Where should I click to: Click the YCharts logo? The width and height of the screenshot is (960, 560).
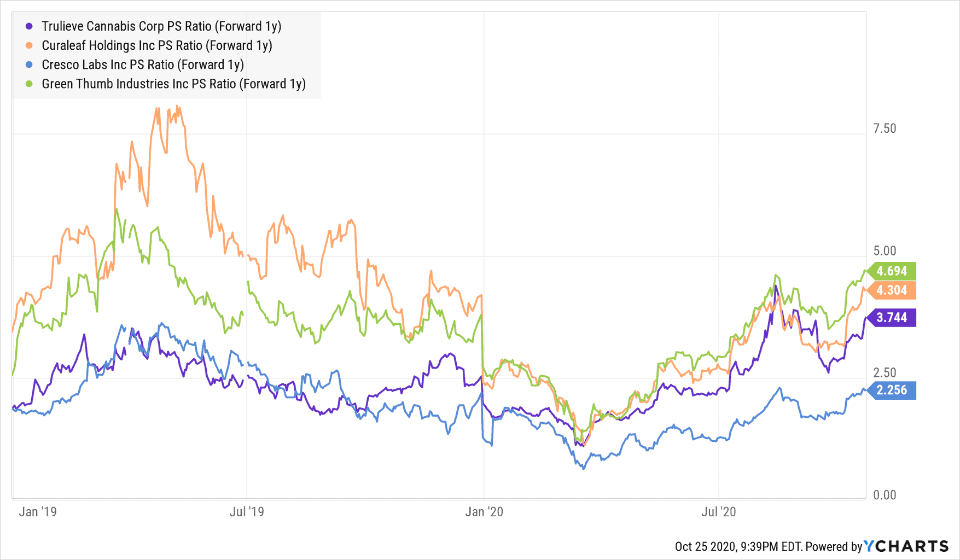coord(906,546)
